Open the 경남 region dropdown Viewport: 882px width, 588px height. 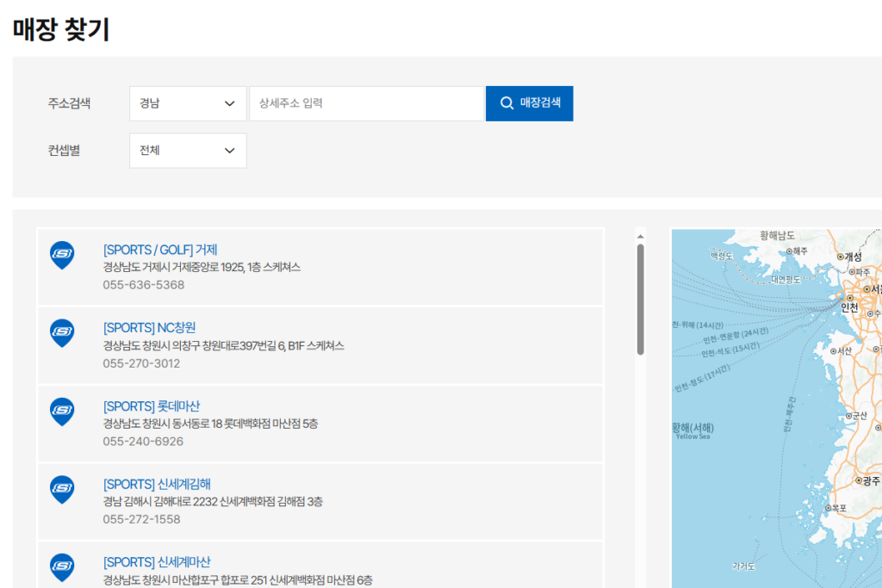click(188, 102)
